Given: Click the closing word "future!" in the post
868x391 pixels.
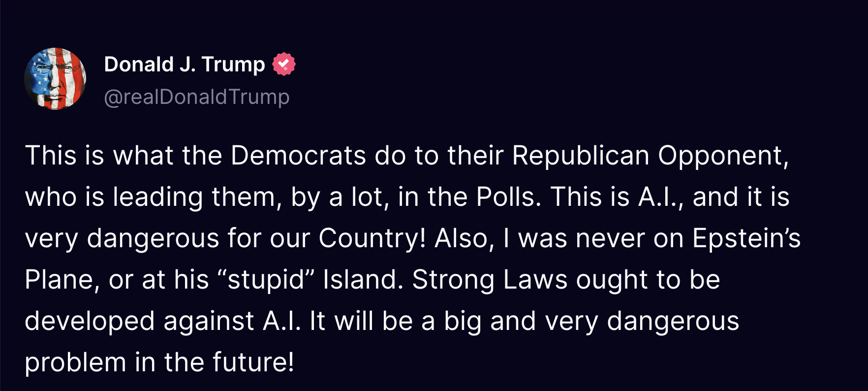Looking at the screenshot, I should (x=253, y=362).
